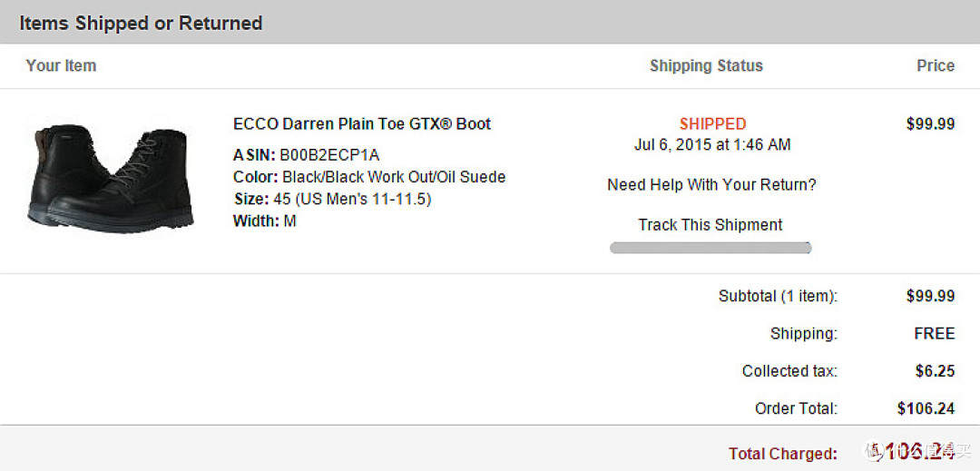The width and height of the screenshot is (980, 471).
Task: Click the Total Charged label
Action: click(x=782, y=453)
